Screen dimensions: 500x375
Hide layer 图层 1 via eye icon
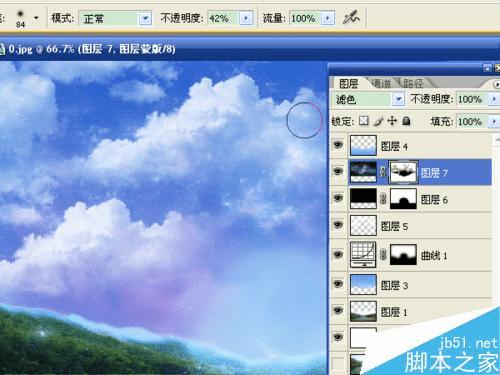[338, 311]
